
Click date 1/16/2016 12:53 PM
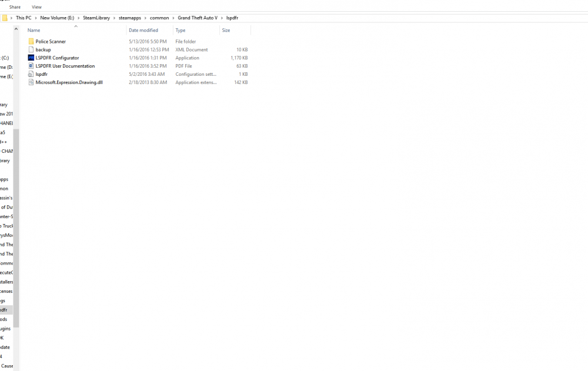[x=149, y=50]
